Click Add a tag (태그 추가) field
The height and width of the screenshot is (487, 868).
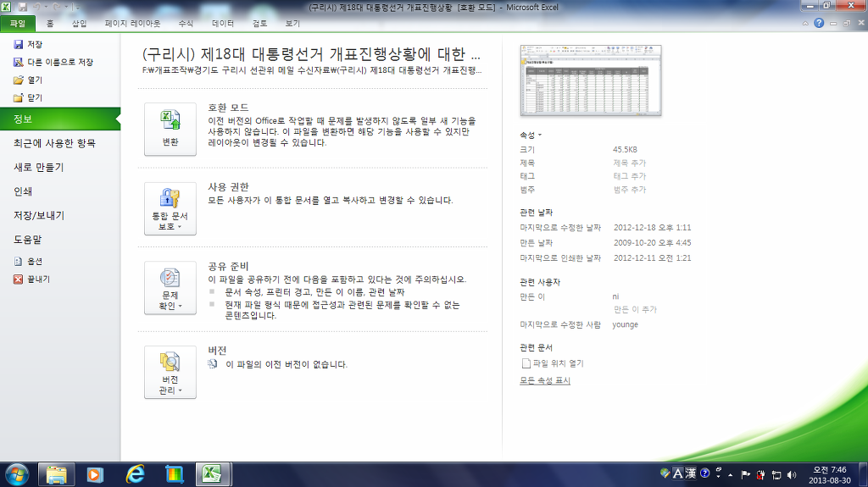630,176
